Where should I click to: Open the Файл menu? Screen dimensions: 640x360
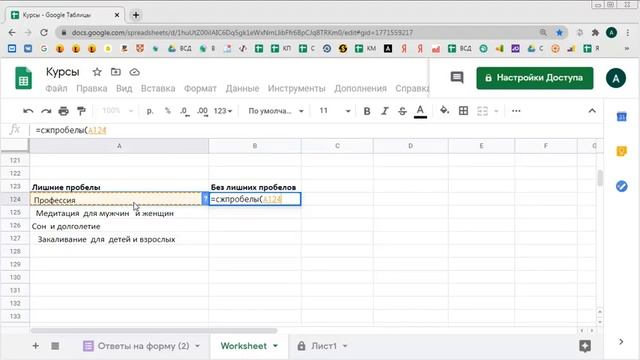(x=56, y=89)
